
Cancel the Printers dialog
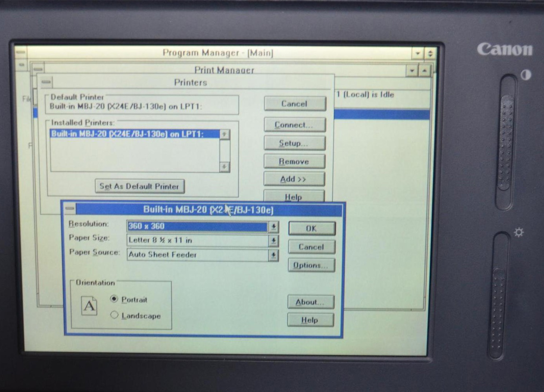coord(295,104)
